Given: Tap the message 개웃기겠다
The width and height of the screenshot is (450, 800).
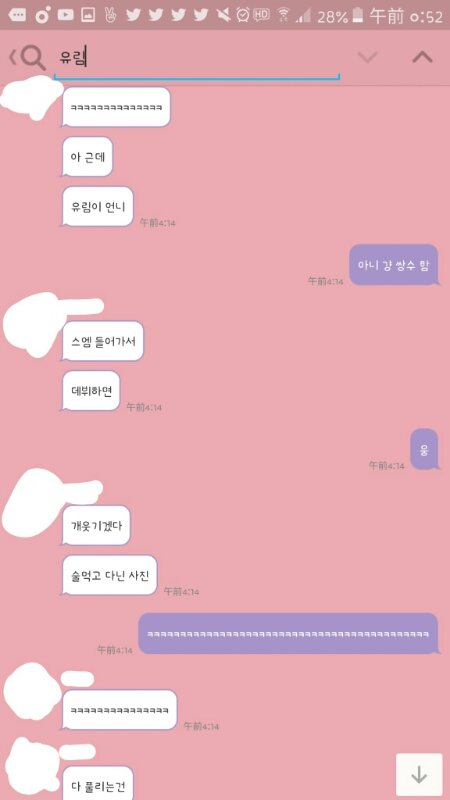Looking at the screenshot, I should 96,526.
